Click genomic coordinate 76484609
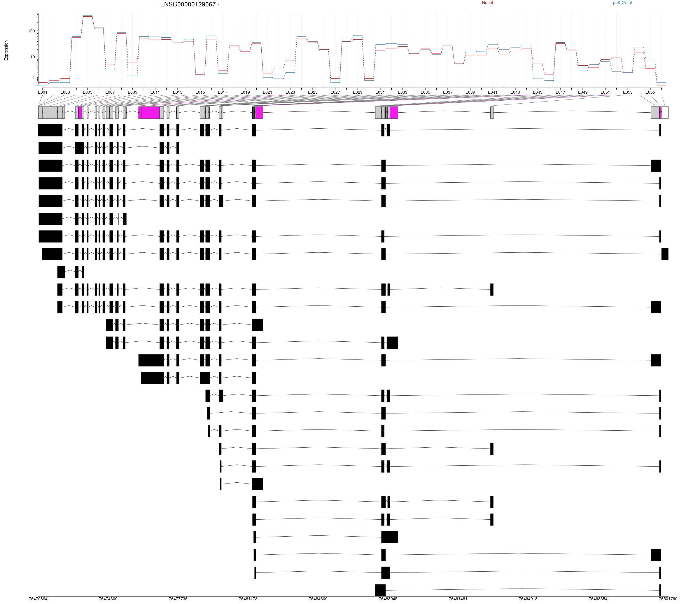700x604 pixels. (318, 599)
